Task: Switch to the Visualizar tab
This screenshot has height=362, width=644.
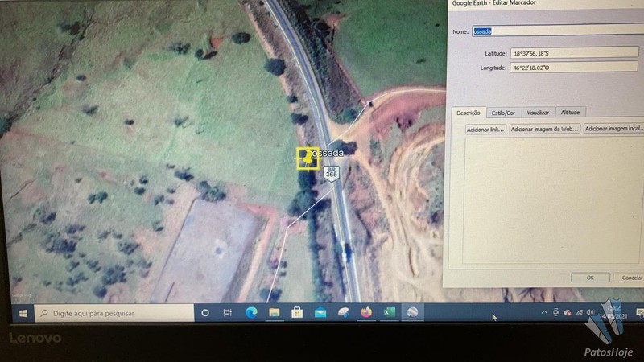Action: (x=538, y=113)
